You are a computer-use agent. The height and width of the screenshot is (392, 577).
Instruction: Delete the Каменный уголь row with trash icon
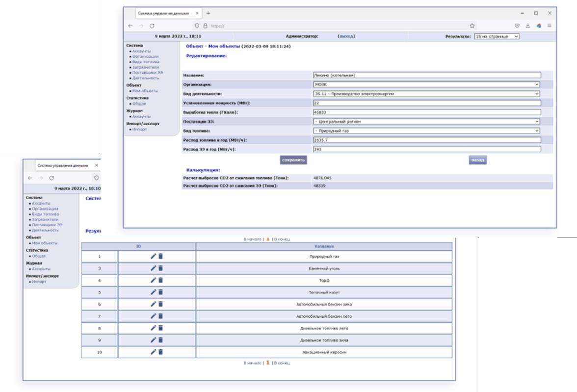[160, 268]
